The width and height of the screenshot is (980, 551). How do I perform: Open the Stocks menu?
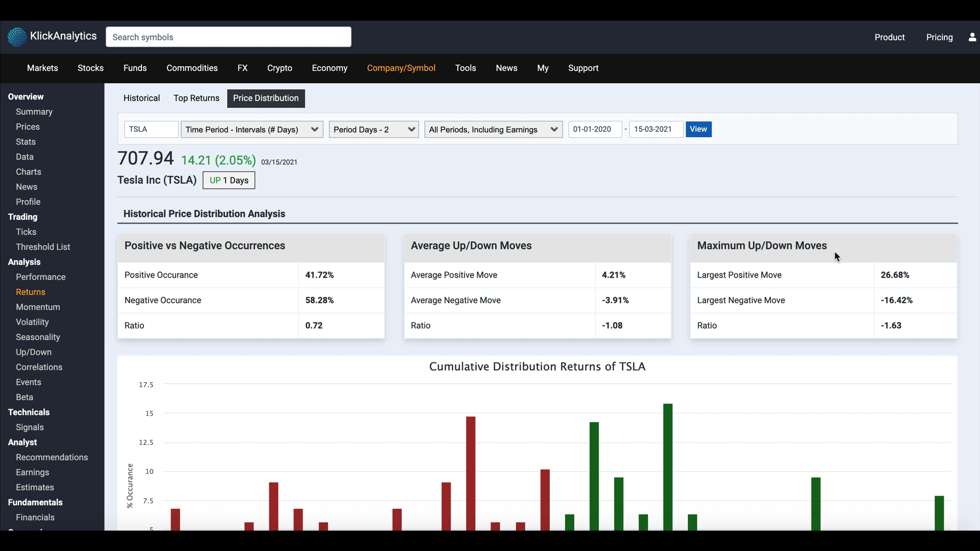(90, 68)
